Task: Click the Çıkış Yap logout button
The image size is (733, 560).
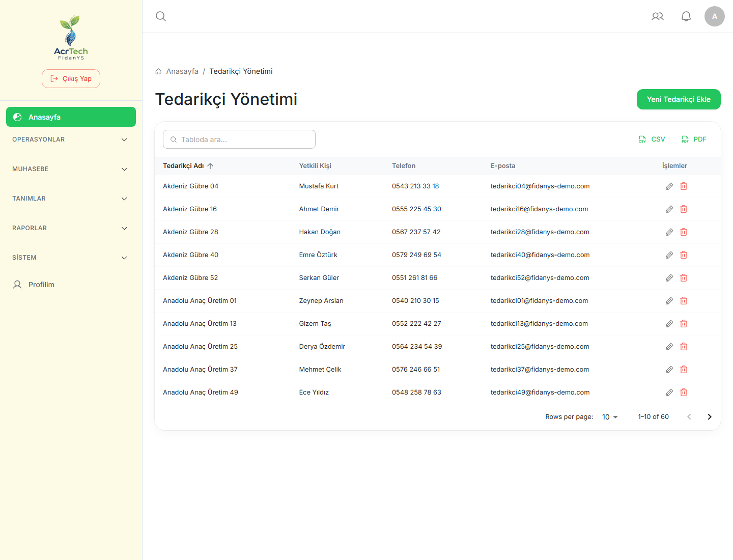Action: (71, 79)
